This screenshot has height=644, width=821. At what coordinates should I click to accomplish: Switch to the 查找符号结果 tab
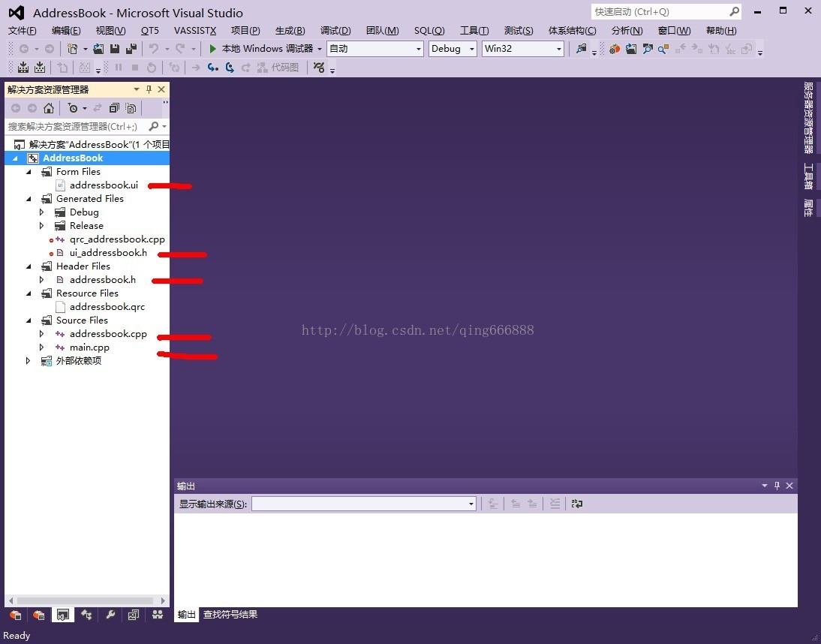230,615
